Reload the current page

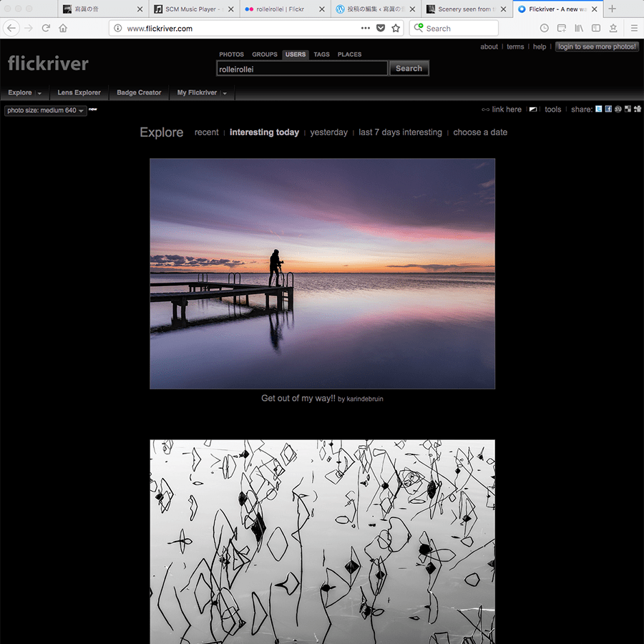pos(46,28)
